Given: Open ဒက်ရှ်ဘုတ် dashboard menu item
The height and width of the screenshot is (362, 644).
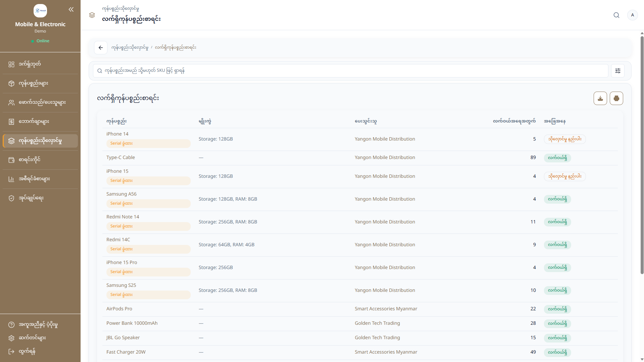Looking at the screenshot, I should pyautogui.click(x=40, y=64).
